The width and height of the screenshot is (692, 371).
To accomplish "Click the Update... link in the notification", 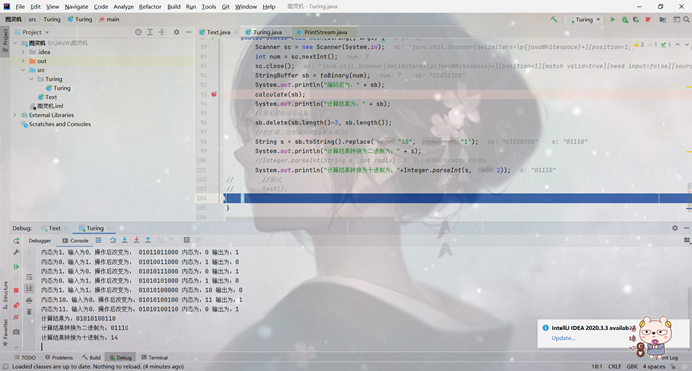I will pos(563,338).
